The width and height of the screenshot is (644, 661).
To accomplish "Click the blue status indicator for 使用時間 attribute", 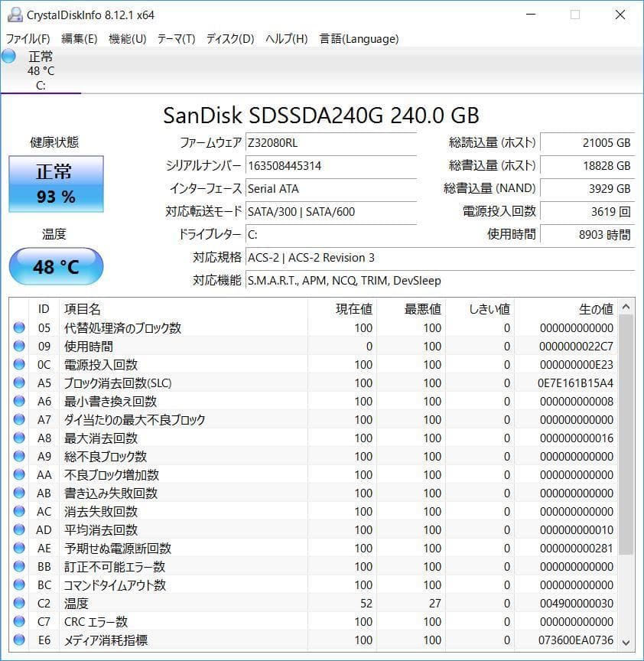I will (18, 346).
